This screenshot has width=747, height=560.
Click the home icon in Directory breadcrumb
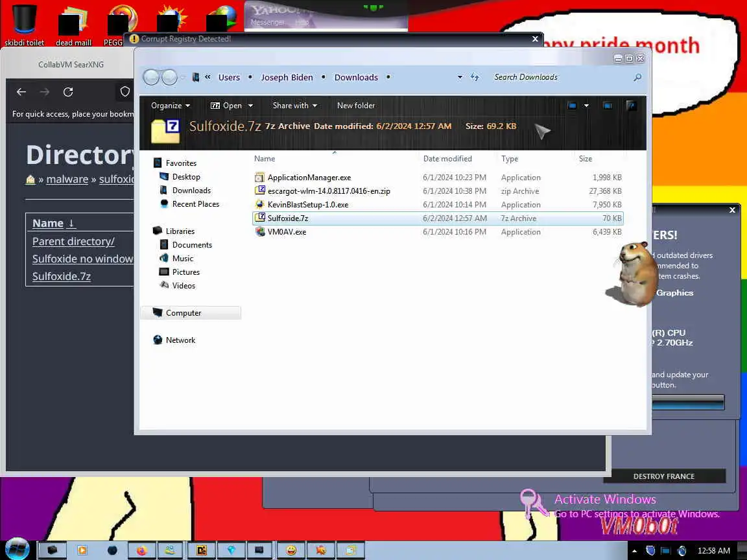[30, 180]
